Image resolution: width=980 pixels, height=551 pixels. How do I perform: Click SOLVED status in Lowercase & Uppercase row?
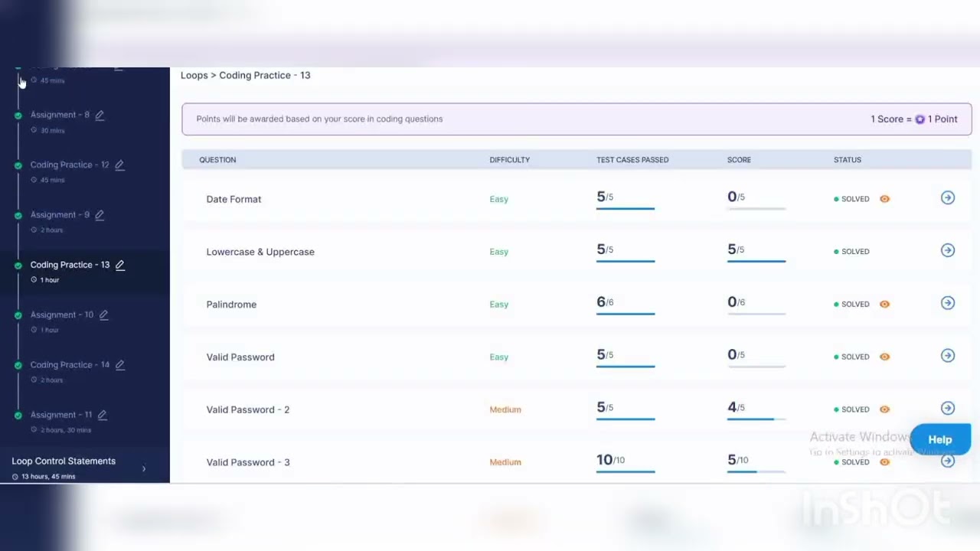click(x=855, y=252)
